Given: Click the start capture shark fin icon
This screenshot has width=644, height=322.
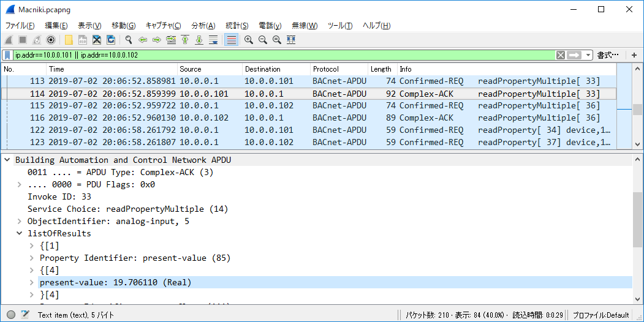Looking at the screenshot, I should (x=9, y=40).
